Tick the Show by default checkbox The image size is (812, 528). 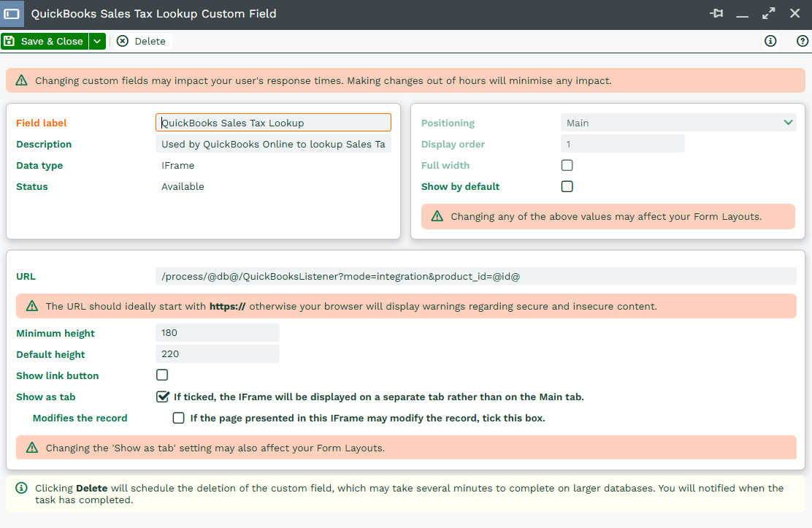pos(567,186)
